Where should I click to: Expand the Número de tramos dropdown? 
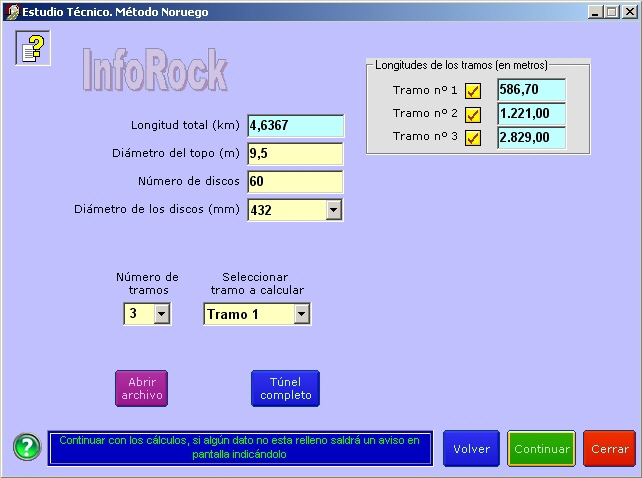pos(162,314)
